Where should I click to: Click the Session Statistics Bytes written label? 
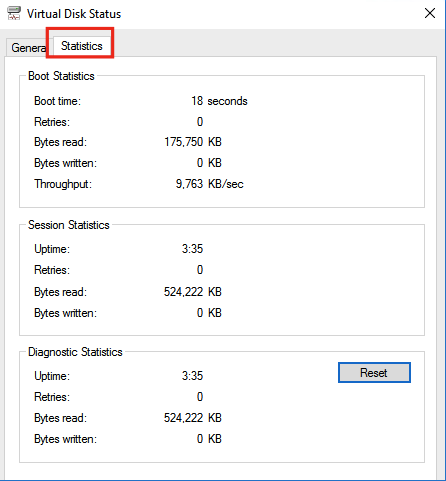(66, 313)
